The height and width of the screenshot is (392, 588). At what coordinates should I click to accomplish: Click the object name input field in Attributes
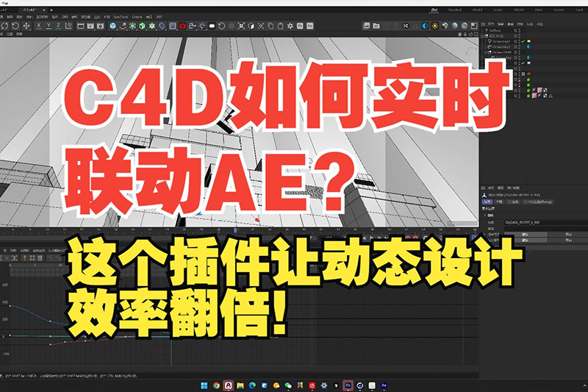[x=545, y=222]
